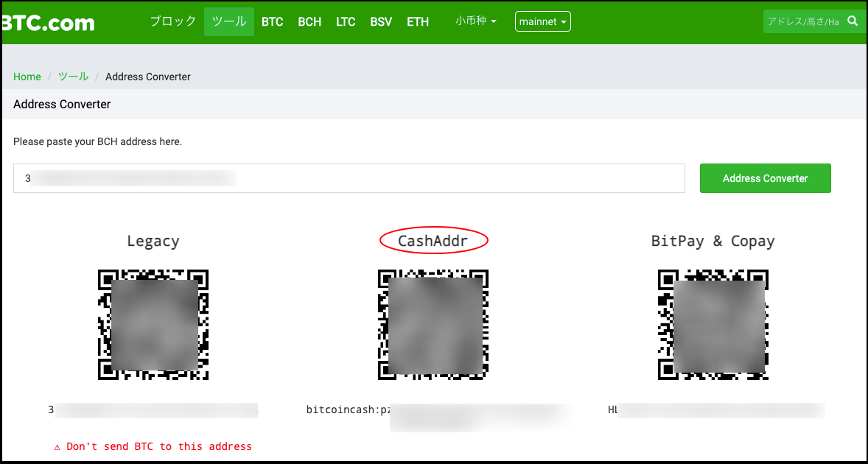Click the Legacy heading

click(153, 241)
